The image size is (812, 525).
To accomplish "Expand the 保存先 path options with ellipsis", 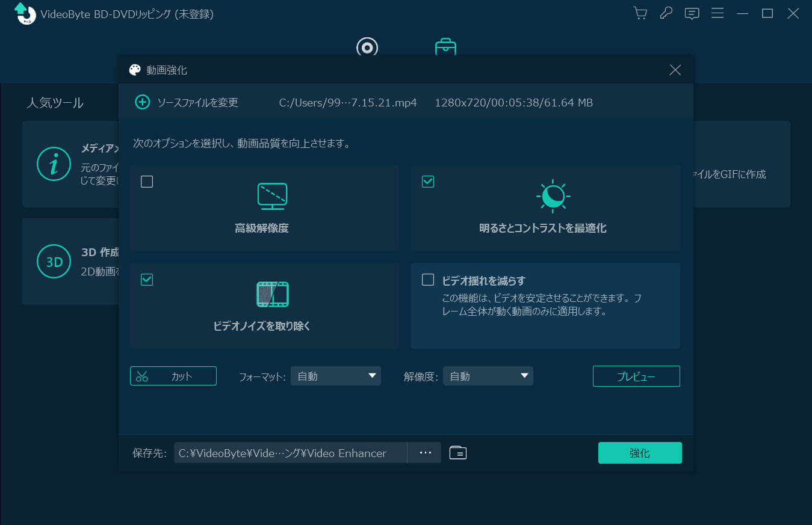I will click(x=425, y=452).
